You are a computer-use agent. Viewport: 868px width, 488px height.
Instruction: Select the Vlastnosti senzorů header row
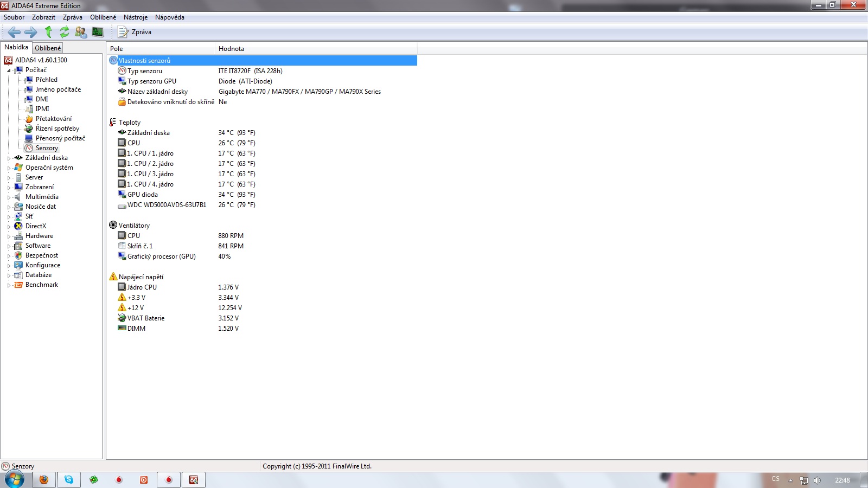coord(263,61)
